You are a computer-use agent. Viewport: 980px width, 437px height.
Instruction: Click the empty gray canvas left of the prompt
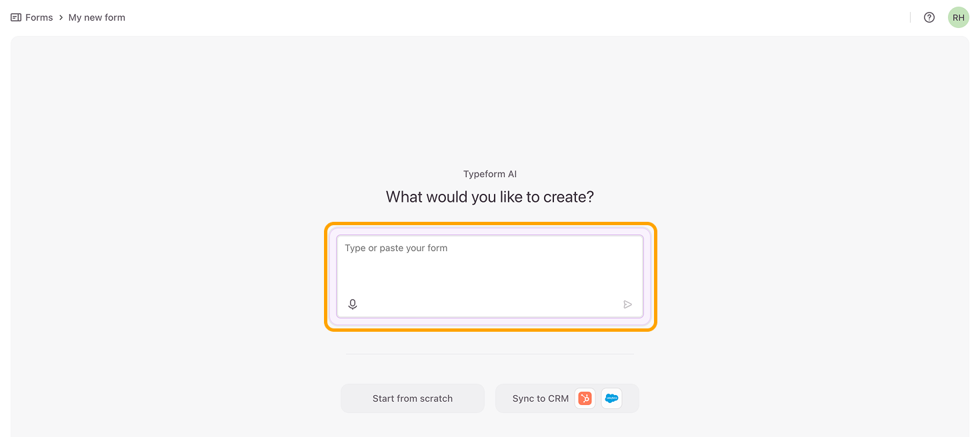click(167, 266)
